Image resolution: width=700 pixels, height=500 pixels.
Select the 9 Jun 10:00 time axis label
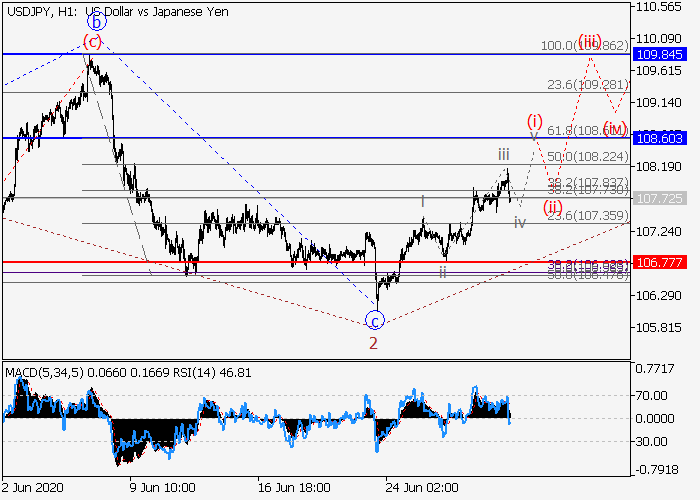tap(163, 486)
